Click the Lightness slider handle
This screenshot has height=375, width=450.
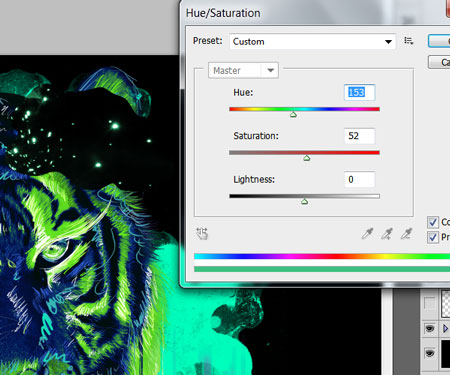[x=304, y=201]
